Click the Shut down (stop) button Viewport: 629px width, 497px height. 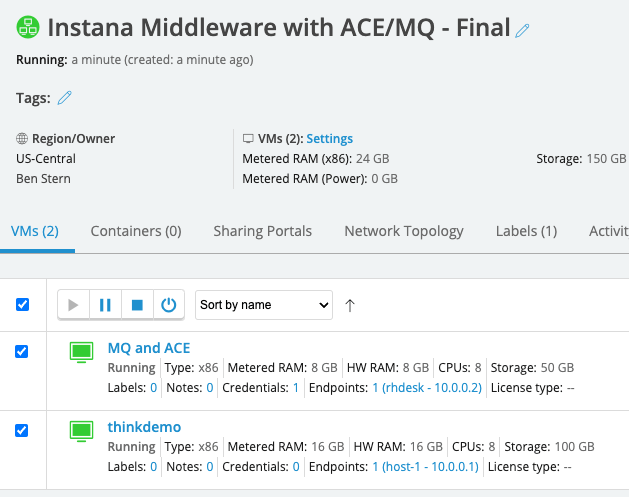[137, 305]
